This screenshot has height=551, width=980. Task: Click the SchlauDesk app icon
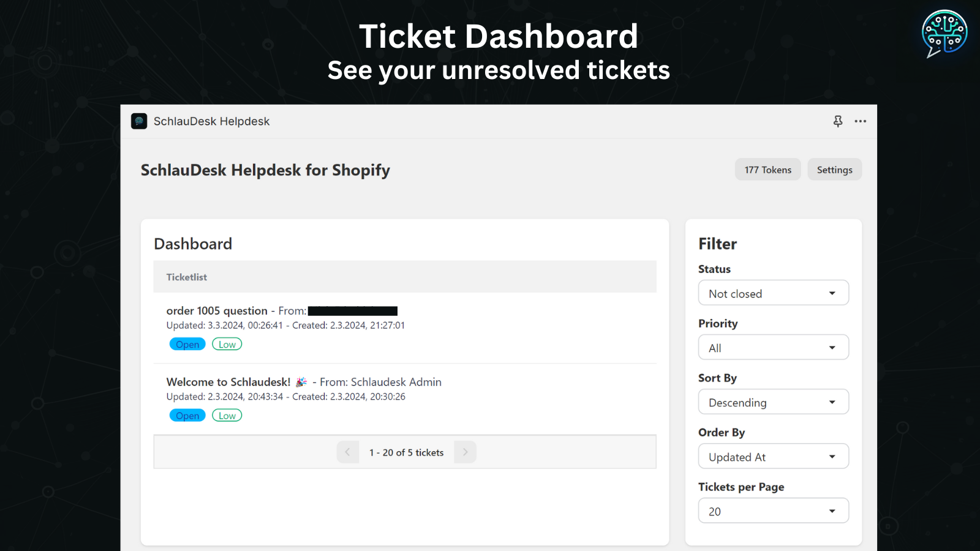point(139,121)
